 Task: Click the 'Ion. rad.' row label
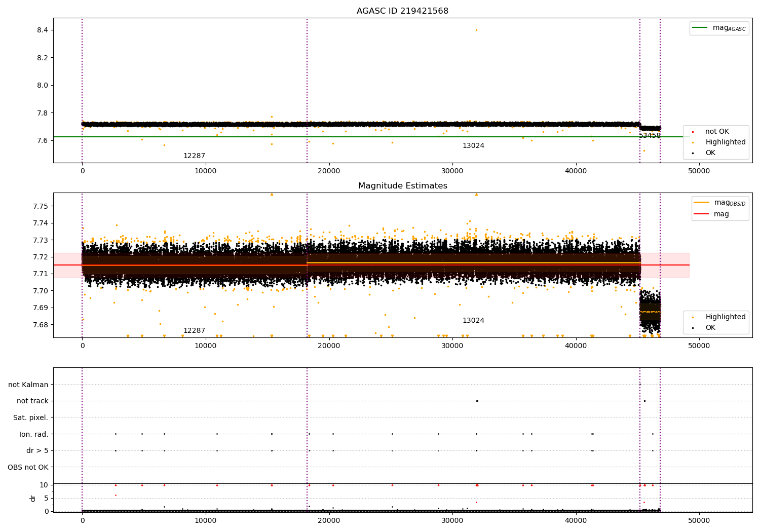click(x=34, y=434)
